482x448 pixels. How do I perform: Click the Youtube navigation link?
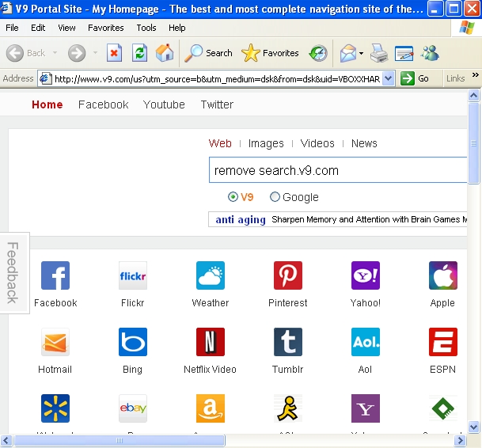coord(164,104)
